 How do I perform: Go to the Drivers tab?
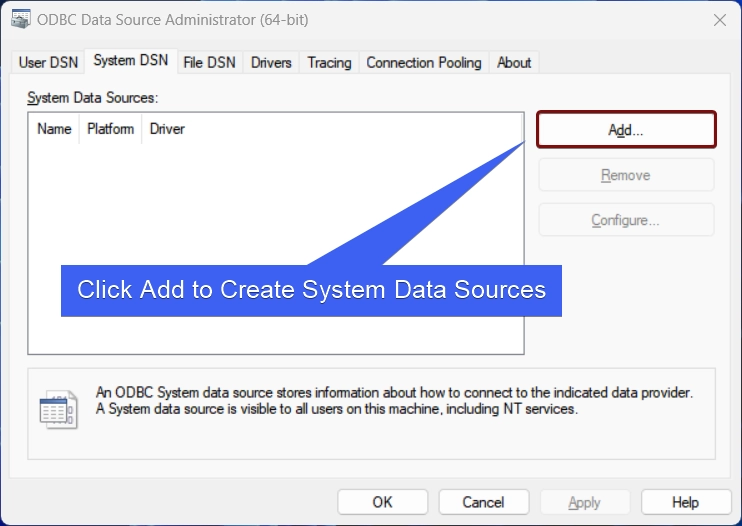pyautogui.click(x=271, y=62)
